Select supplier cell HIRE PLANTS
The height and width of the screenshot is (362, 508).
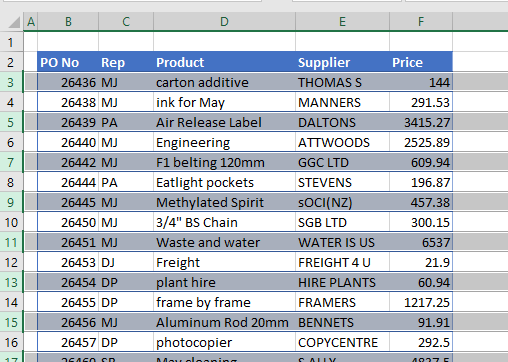[x=342, y=282]
